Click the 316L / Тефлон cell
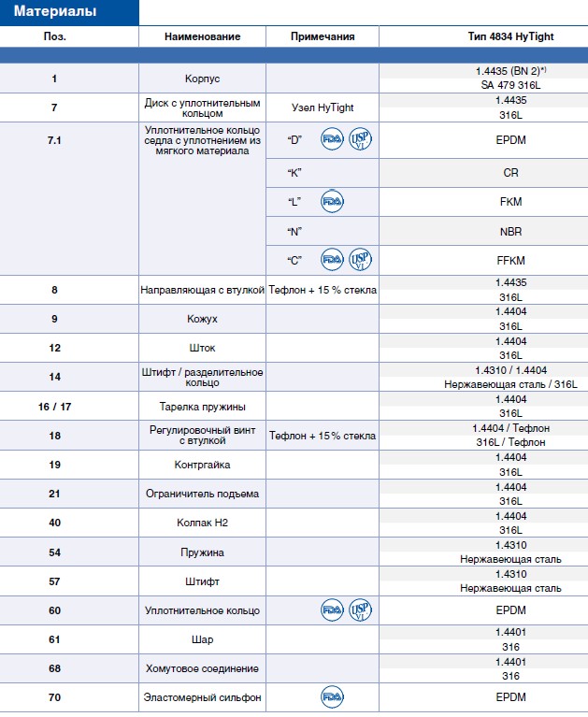The width and height of the screenshot is (588, 717). tap(510, 442)
